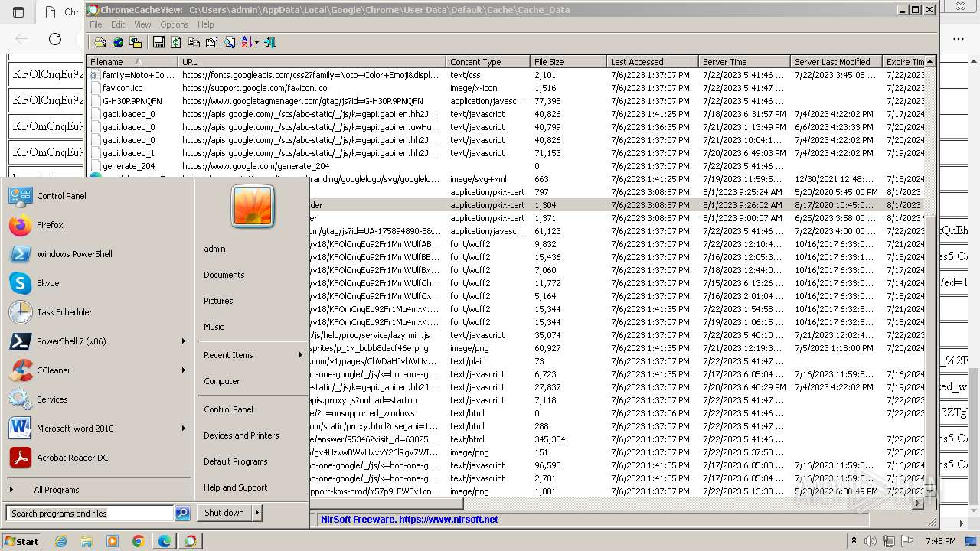980x551 pixels.
Task: Open Documents from the Start menu
Action: 224,275
